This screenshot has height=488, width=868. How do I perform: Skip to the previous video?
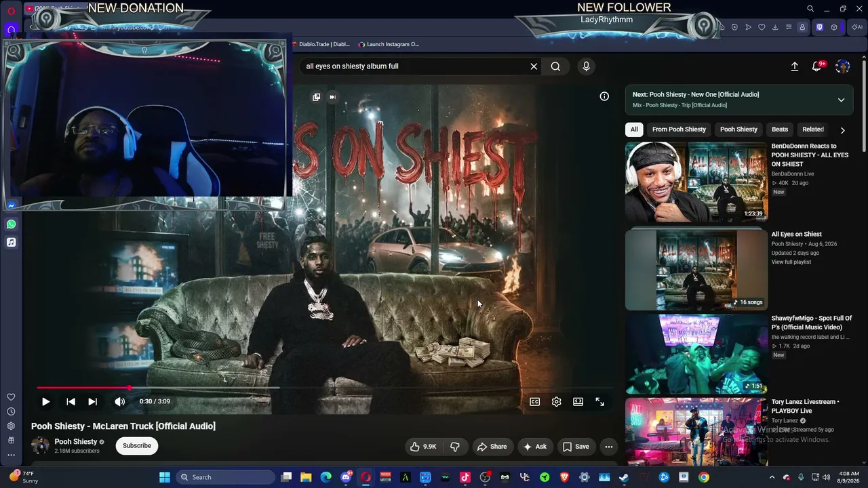[x=71, y=401]
